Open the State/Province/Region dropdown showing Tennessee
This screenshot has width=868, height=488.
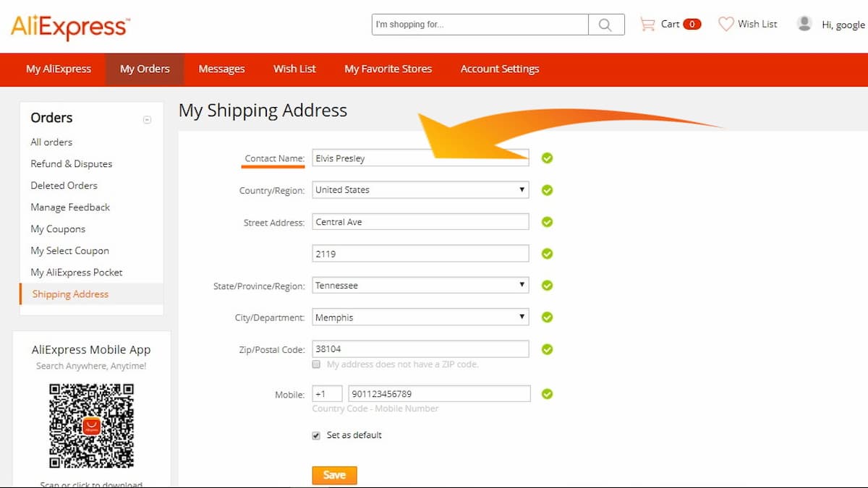point(420,285)
